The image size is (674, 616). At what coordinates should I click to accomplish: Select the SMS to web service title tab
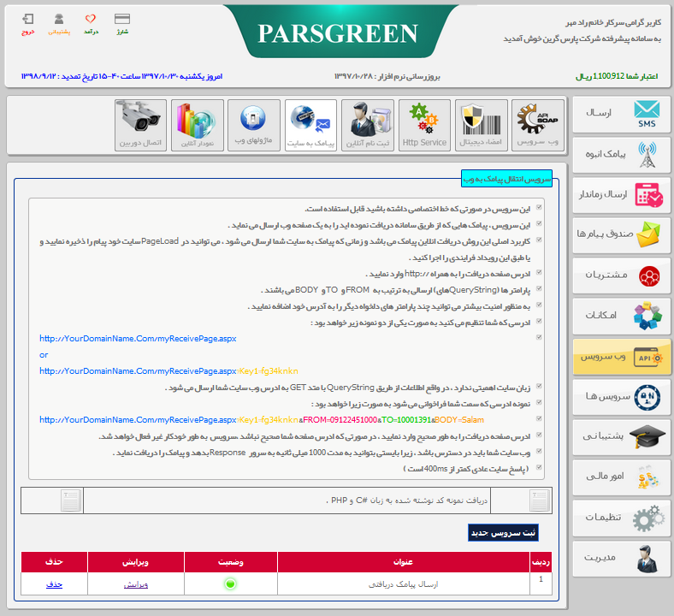point(507,179)
